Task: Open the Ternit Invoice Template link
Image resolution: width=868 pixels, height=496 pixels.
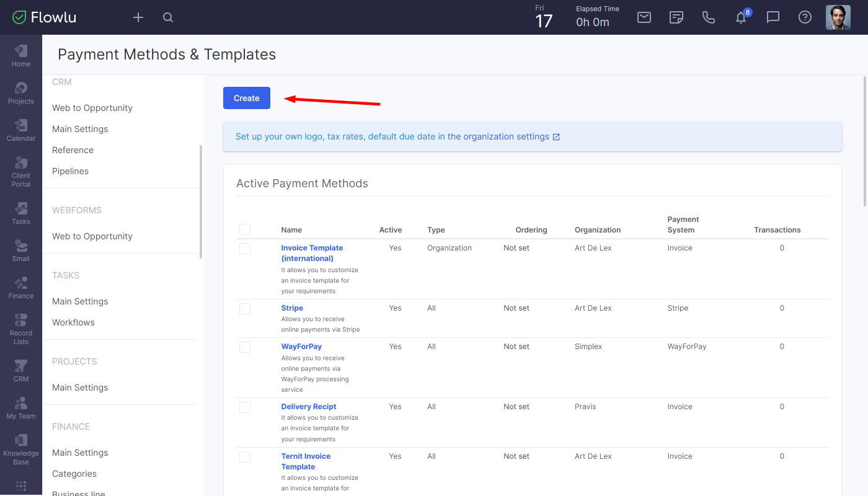Action: (306, 461)
